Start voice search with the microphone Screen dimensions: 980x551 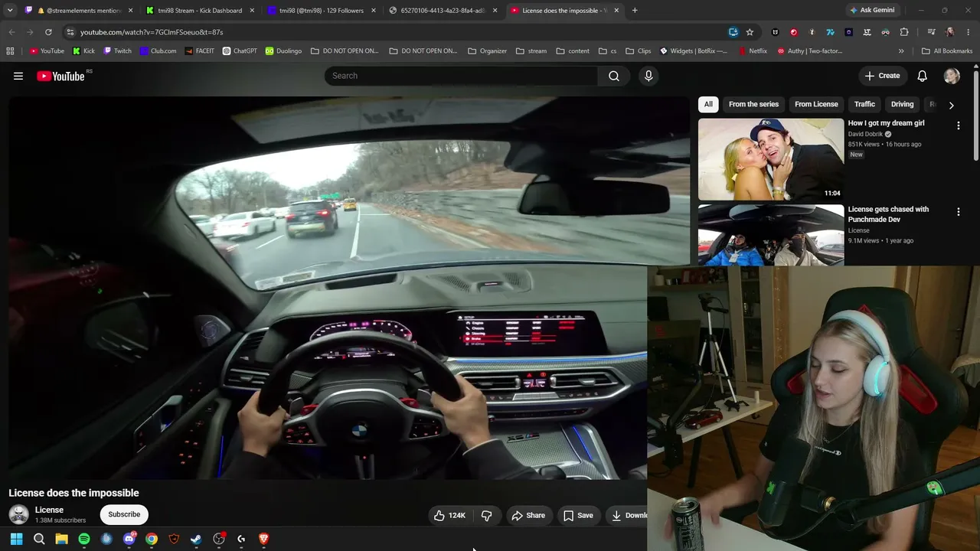point(648,76)
